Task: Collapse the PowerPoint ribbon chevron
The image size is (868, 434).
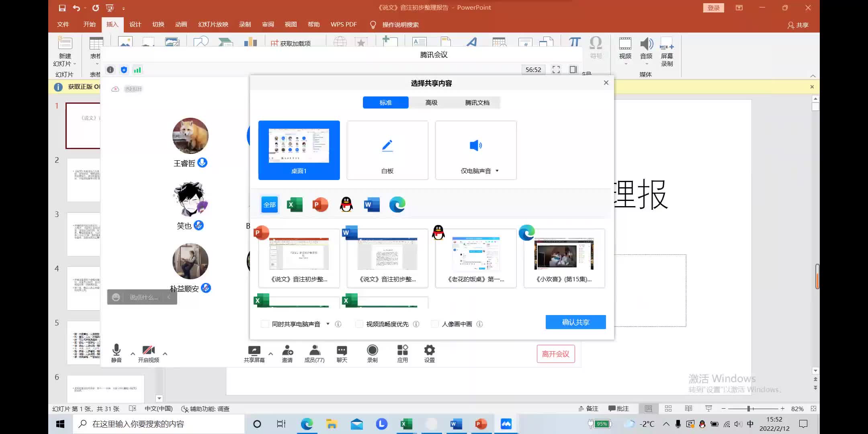Action: pos(813,76)
